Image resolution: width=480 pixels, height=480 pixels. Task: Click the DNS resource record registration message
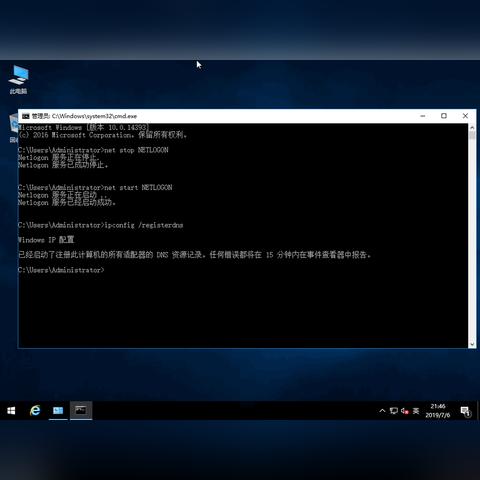click(x=194, y=255)
